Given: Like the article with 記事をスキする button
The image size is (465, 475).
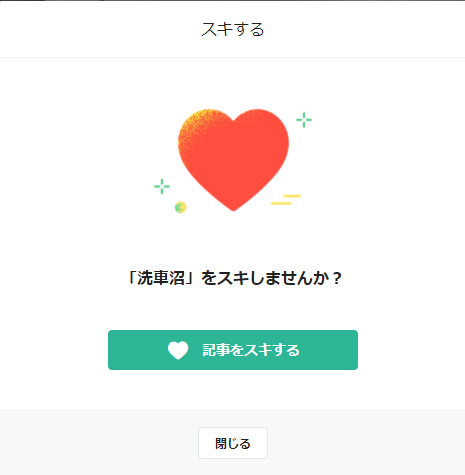Looking at the screenshot, I should pyautogui.click(x=233, y=350).
